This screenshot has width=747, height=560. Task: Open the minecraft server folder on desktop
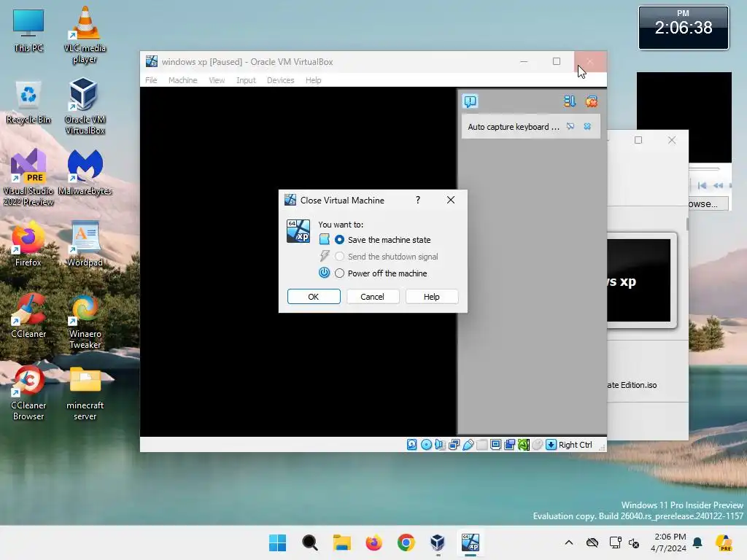click(x=85, y=392)
